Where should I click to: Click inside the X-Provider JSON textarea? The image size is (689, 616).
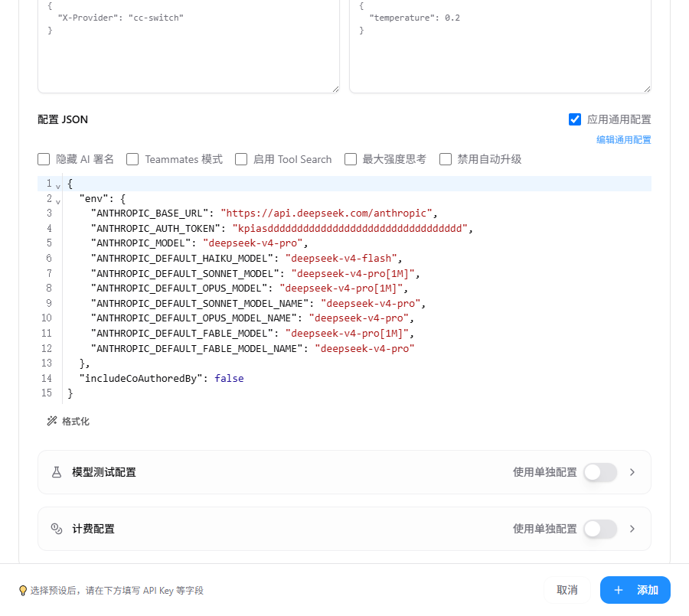click(x=188, y=46)
